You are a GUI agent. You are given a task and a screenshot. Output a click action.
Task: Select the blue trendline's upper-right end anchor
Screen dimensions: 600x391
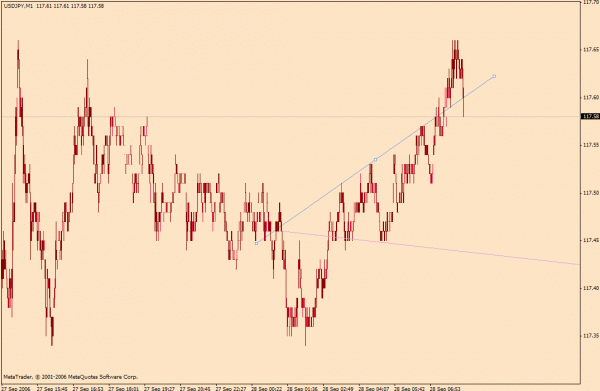click(494, 76)
